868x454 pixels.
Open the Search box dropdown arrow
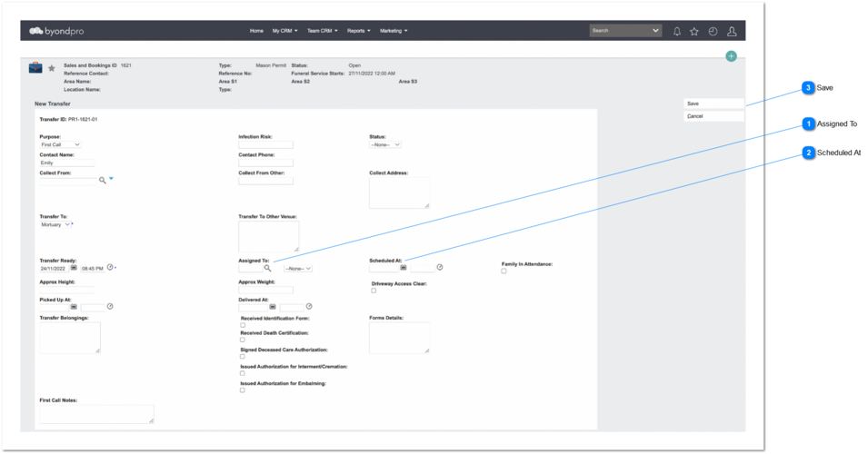click(x=655, y=30)
